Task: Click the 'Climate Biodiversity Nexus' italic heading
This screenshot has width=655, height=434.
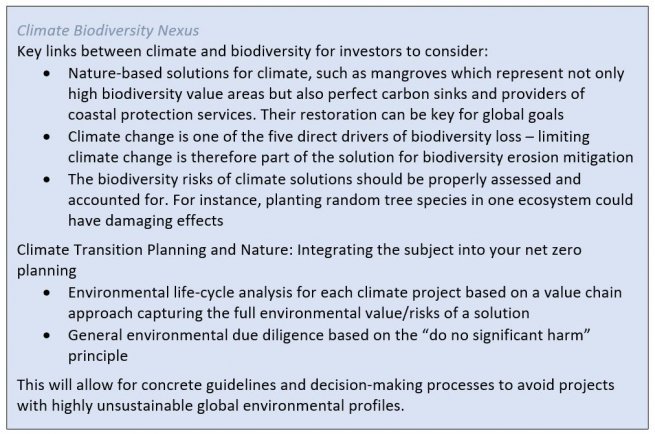Action: point(108,30)
